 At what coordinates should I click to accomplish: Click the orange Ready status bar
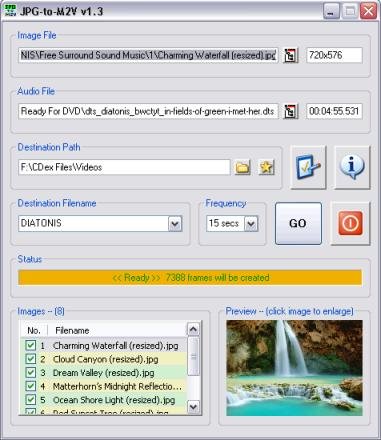coord(190,278)
